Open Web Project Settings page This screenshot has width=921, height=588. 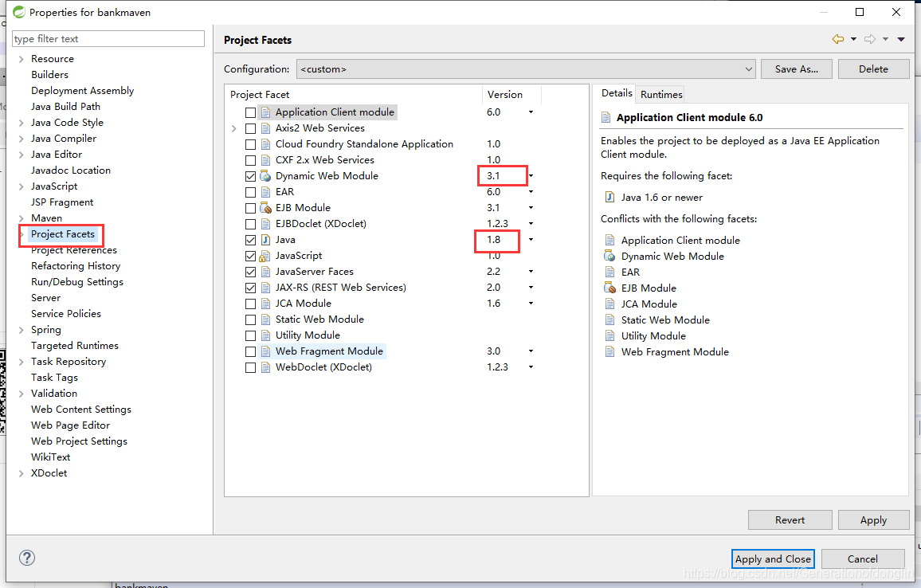(x=80, y=441)
